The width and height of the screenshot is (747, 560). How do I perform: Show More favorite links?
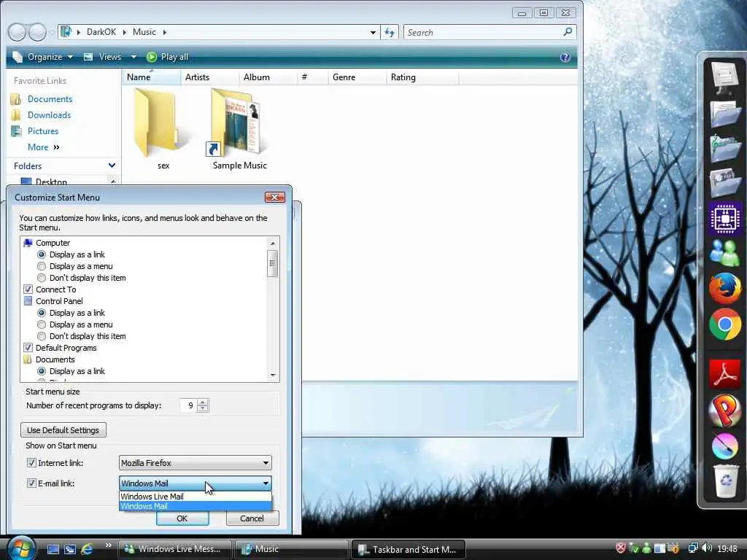(43, 147)
